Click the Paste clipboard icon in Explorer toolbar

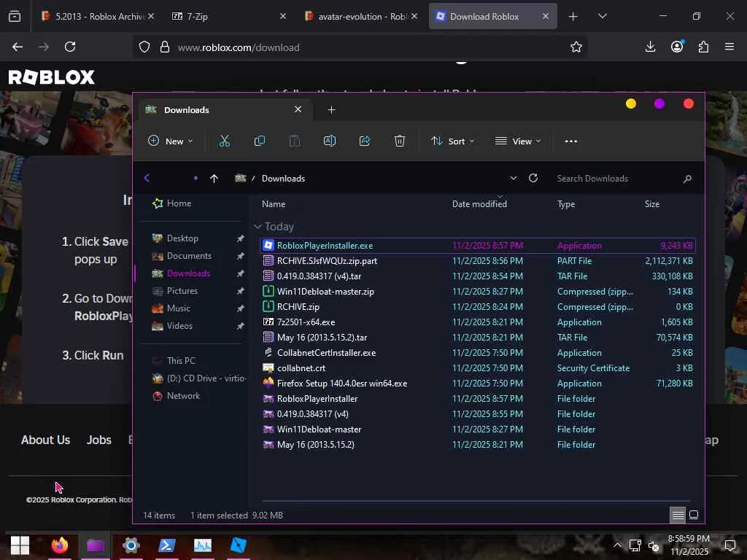(295, 141)
